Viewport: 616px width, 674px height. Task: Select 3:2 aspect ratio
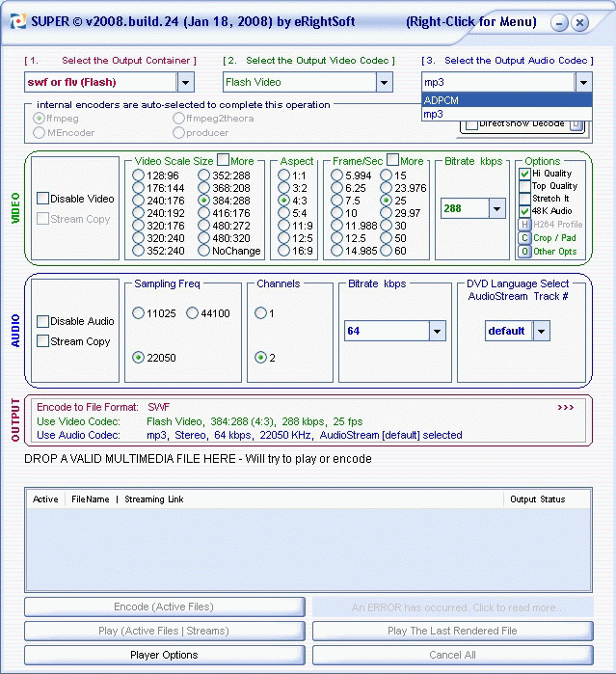pos(283,188)
